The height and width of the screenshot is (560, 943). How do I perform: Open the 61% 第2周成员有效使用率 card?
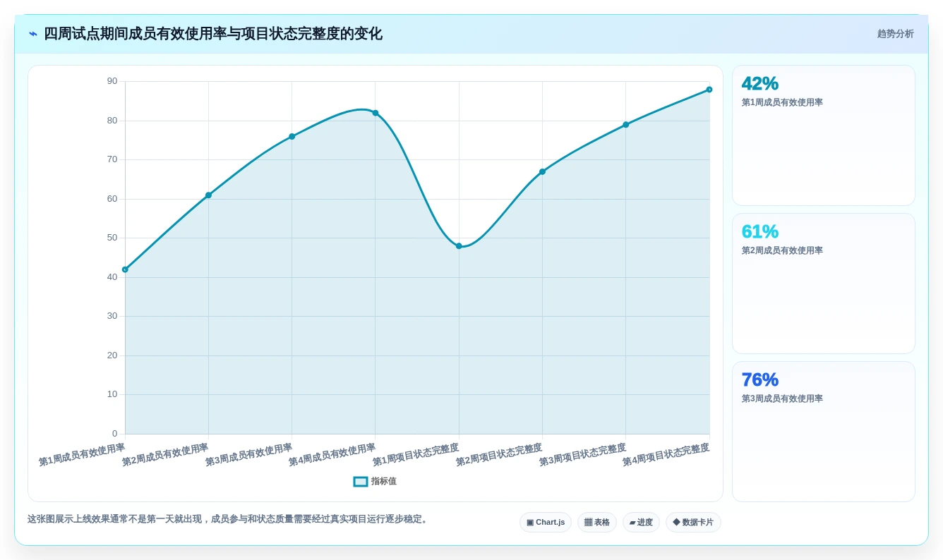click(x=824, y=284)
